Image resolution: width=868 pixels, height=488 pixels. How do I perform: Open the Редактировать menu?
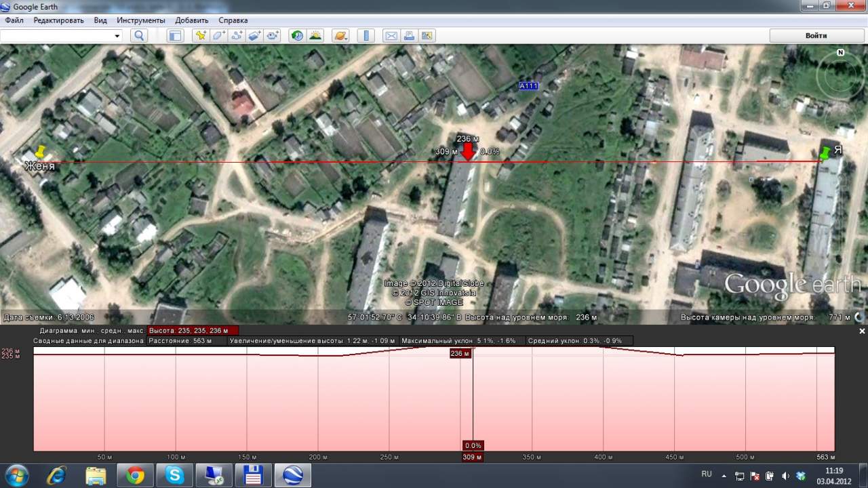(59, 20)
